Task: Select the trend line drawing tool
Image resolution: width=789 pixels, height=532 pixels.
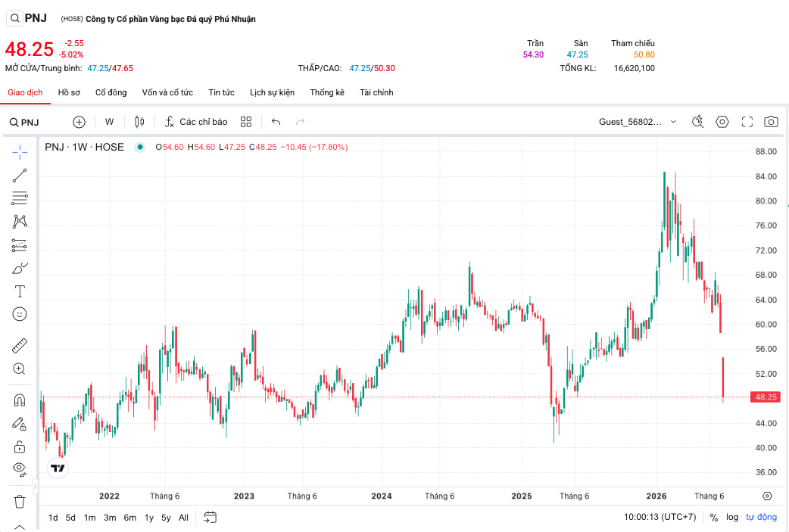Action: tap(20, 176)
